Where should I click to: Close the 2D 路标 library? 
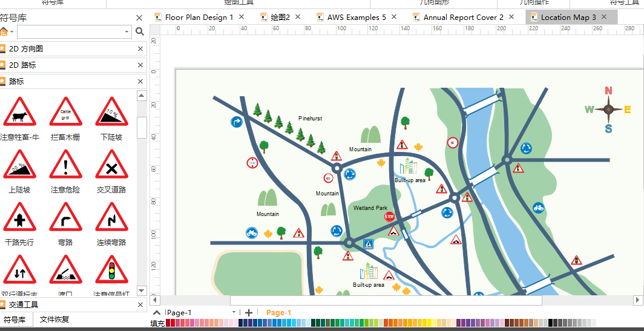coord(140,65)
